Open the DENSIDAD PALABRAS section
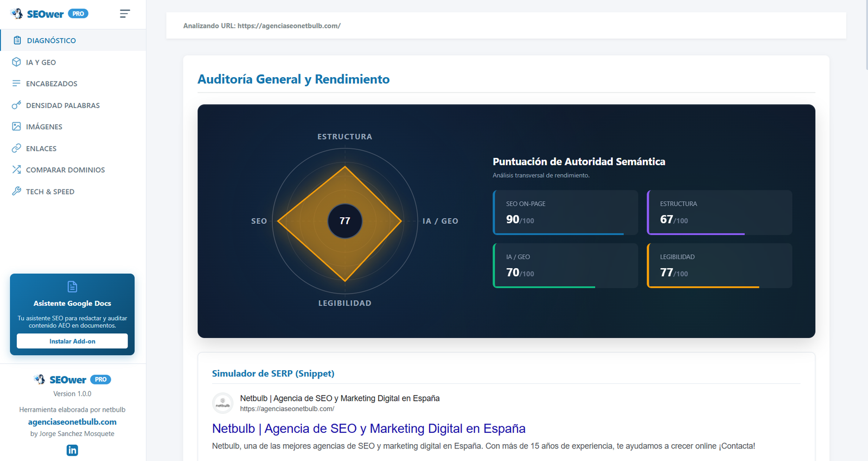The height and width of the screenshot is (461, 868). coord(73,105)
